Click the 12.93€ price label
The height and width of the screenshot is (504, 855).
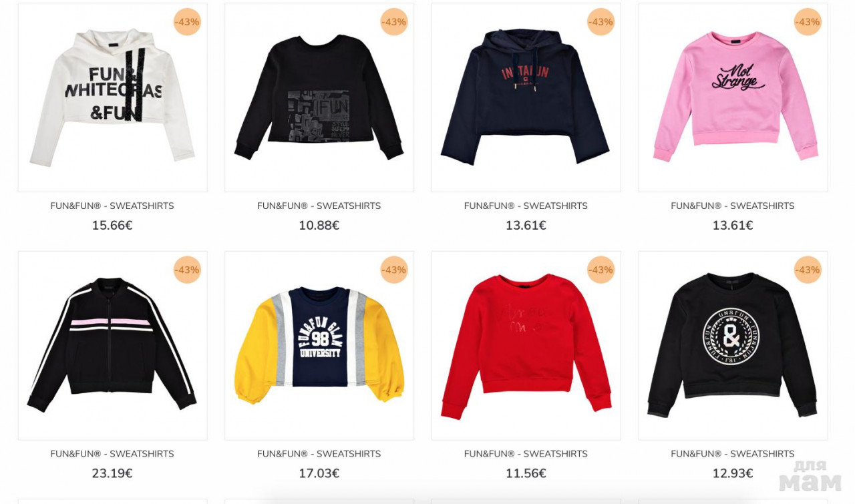733,473
